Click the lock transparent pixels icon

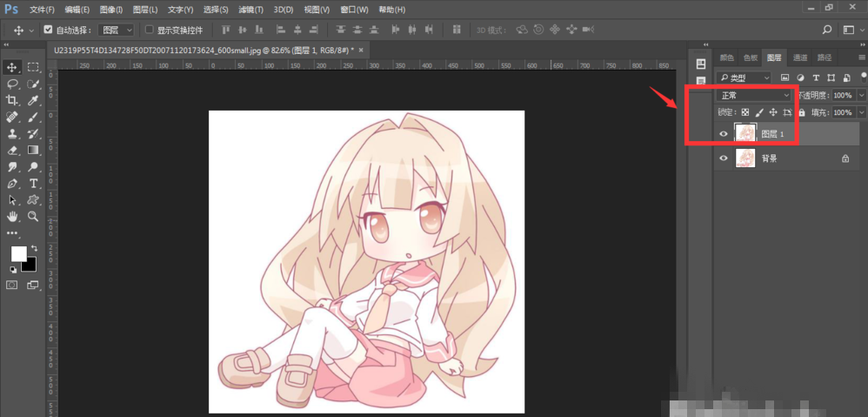(745, 112)
